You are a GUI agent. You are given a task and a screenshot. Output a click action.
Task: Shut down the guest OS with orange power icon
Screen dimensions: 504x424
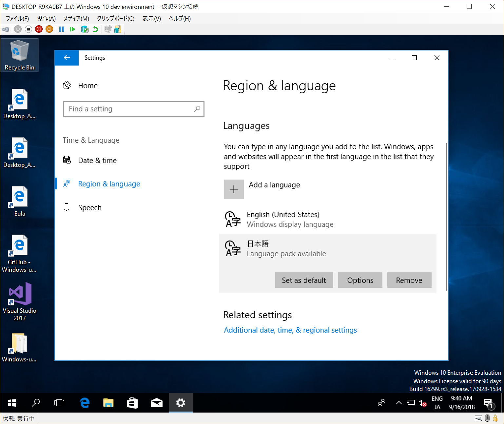coord(49,29)
